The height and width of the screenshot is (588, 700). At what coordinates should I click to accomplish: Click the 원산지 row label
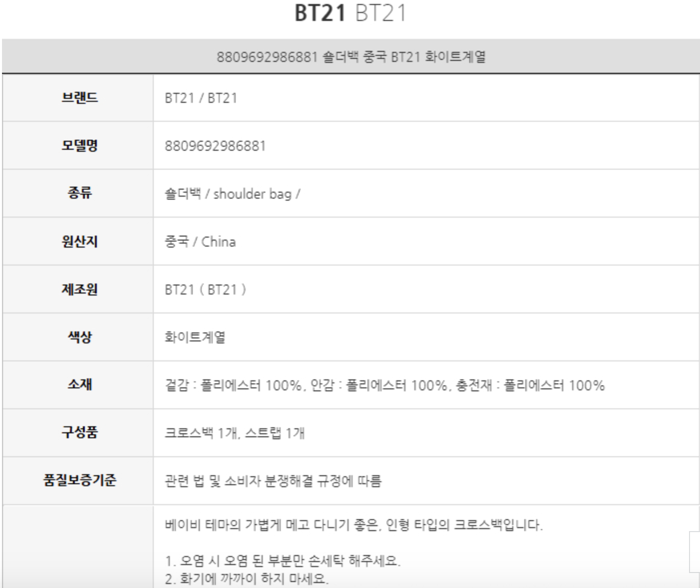(79, 241)
